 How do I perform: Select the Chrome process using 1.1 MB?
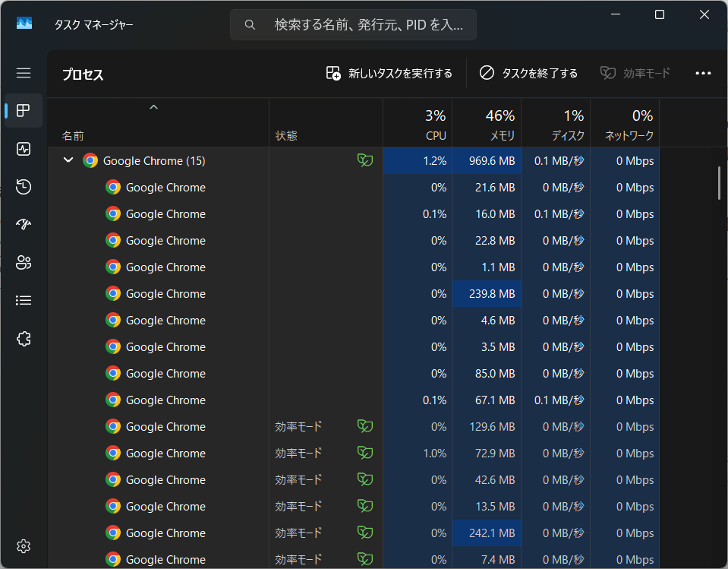(x=353, y=267)
